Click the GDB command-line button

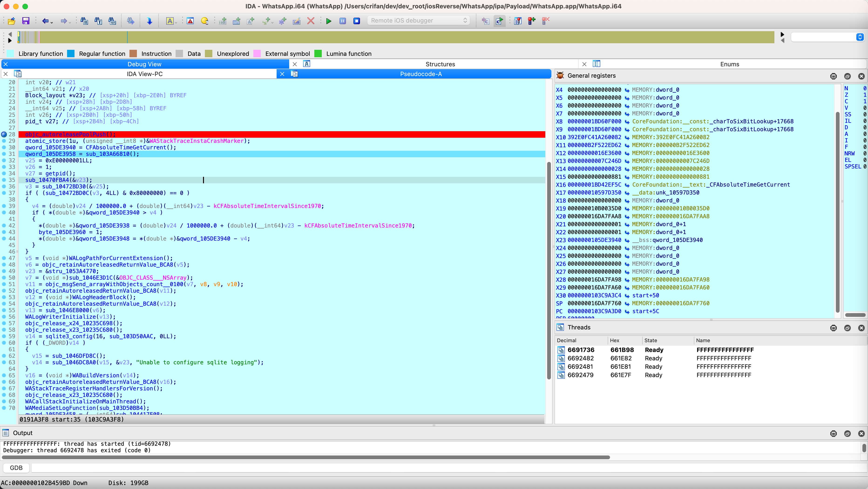[x=16, y=468]
